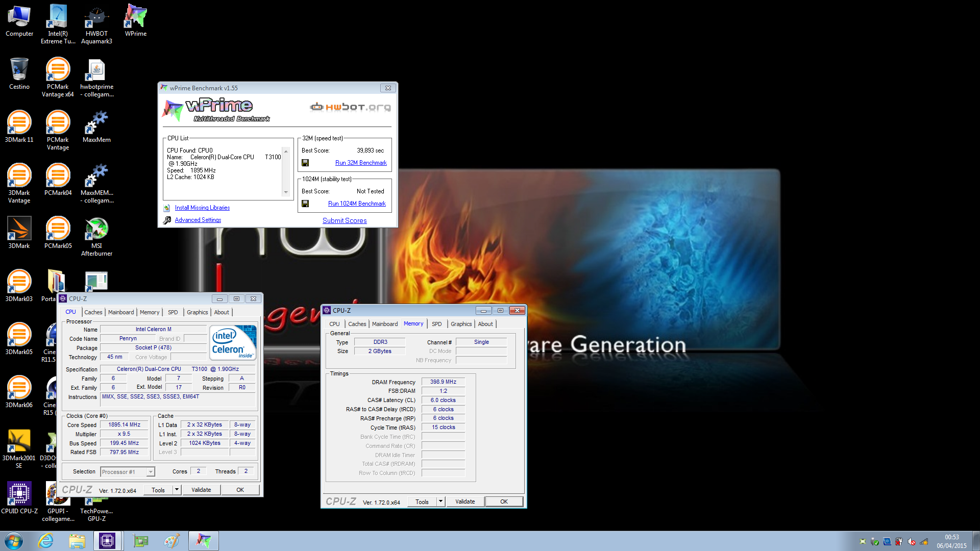Open hwbotprime shortcut on desktop
The image size is (980, 551).
click(96, 77)
